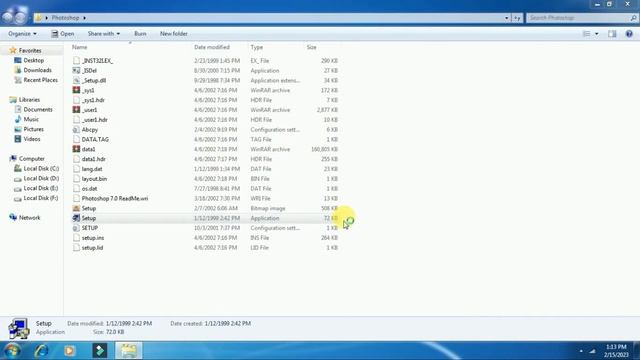Go back with the Back button
The image size is (640, 360).
(x=8, y=17)
